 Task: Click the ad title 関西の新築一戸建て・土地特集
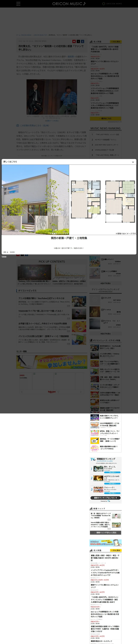click(69, 238)
